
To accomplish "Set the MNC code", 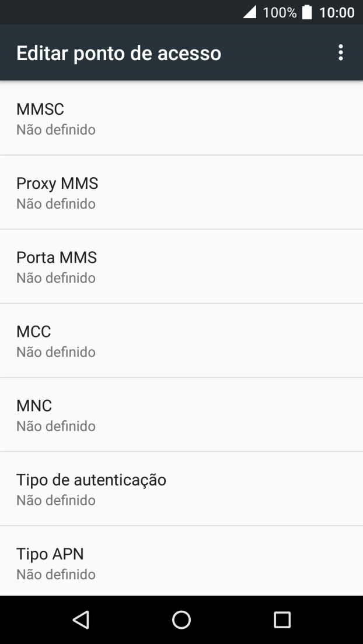I will [182, 413].
